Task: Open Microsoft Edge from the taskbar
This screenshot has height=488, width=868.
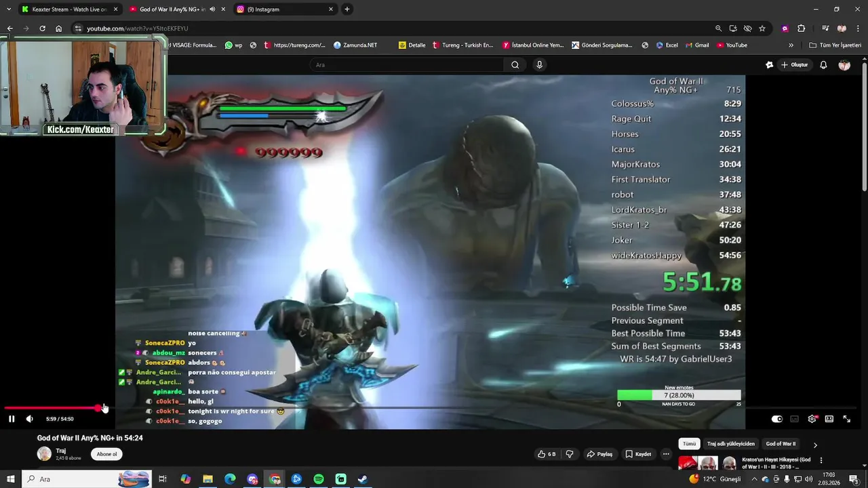Action: [230, 479]
